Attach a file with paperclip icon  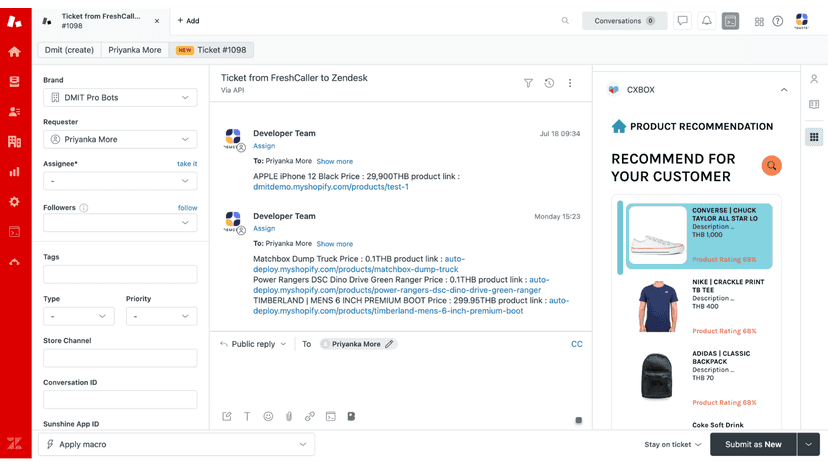[289, 416]
